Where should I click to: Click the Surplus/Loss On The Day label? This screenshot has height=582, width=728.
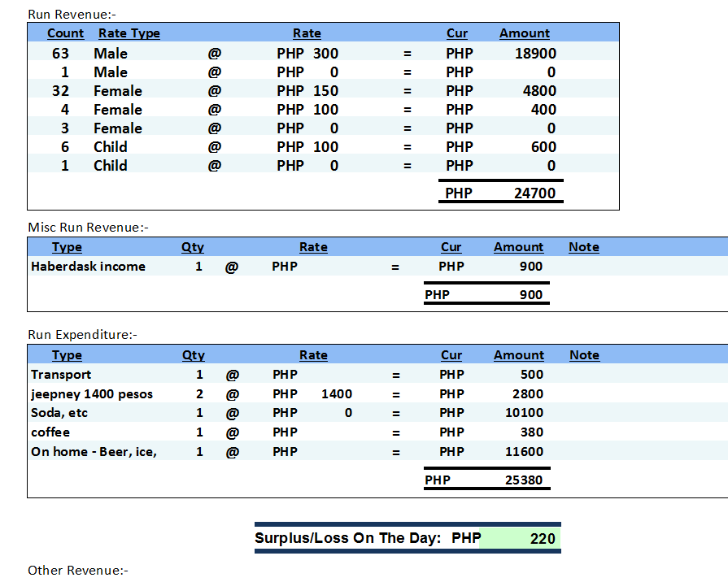(348, 538)
